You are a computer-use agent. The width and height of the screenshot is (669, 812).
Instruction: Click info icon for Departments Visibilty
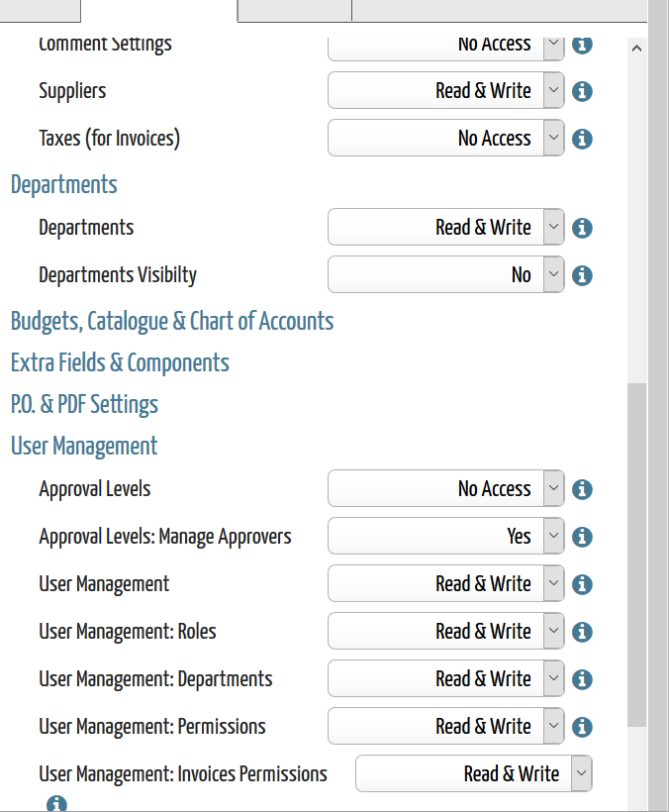coord(582,275)
